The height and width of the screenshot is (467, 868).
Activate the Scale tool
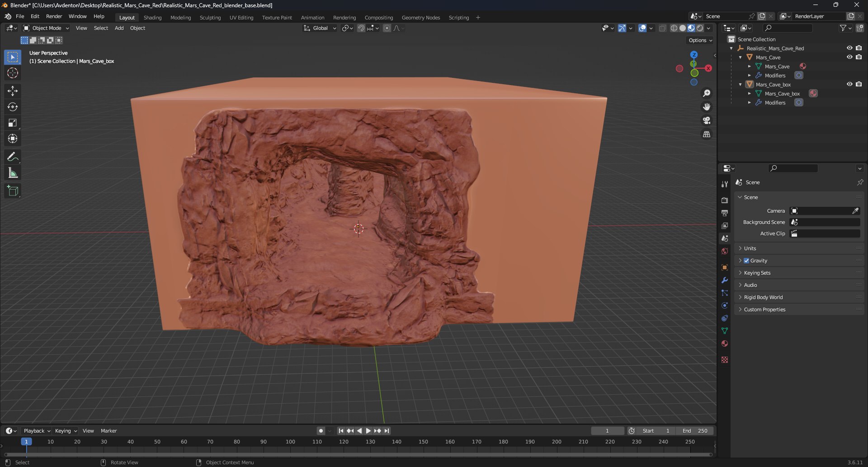click(13, 123)
